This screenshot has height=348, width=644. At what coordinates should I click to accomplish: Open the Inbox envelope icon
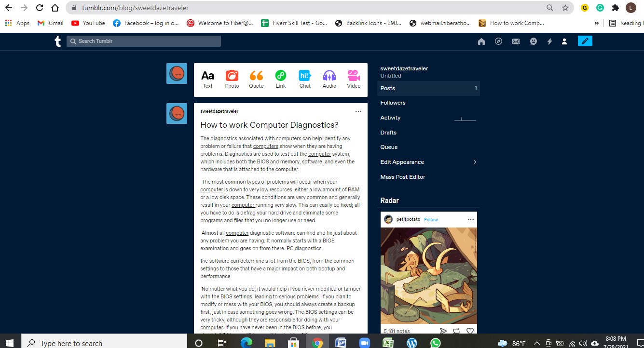click(x=516, y=41)
